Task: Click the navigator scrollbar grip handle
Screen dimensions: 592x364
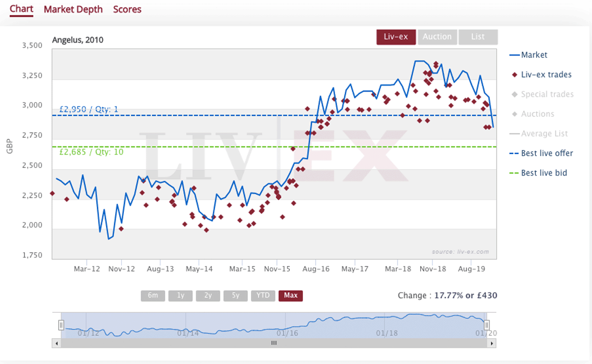Action: 274,343
